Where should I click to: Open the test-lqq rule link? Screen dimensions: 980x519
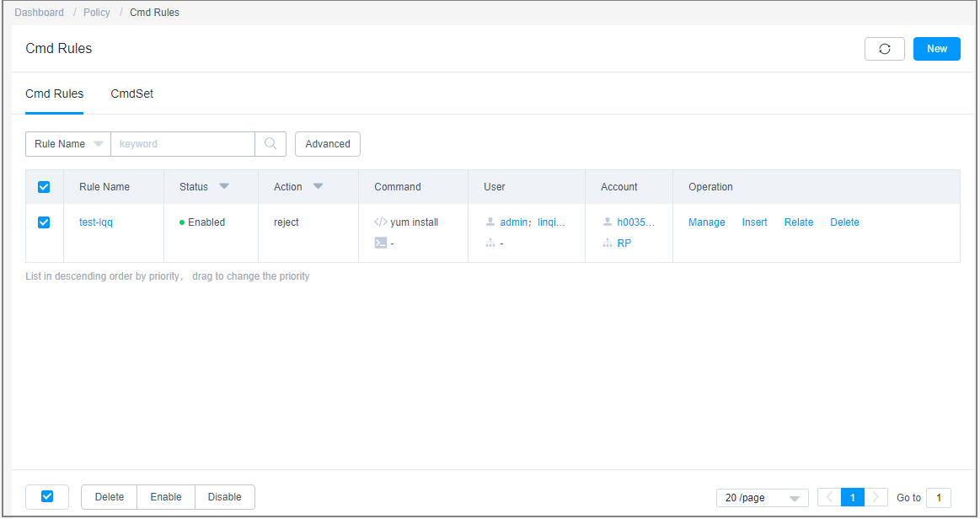click(96, 222)
